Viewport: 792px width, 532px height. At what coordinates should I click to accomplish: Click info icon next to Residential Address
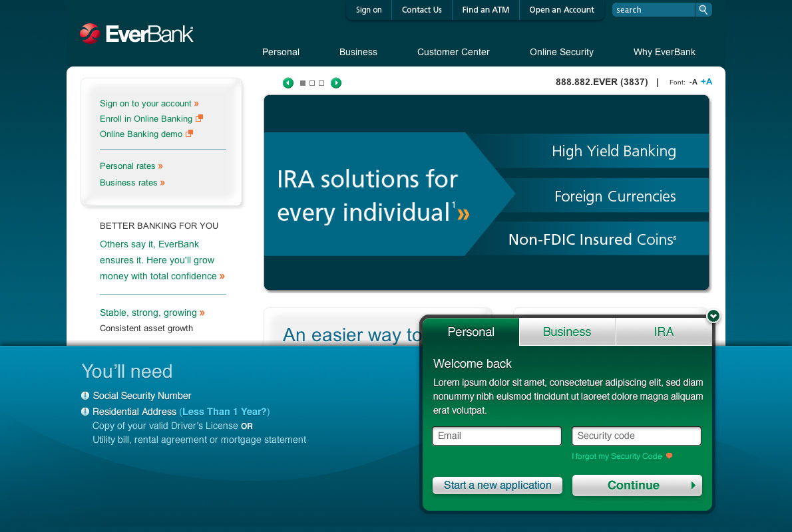tap(85, 412)
